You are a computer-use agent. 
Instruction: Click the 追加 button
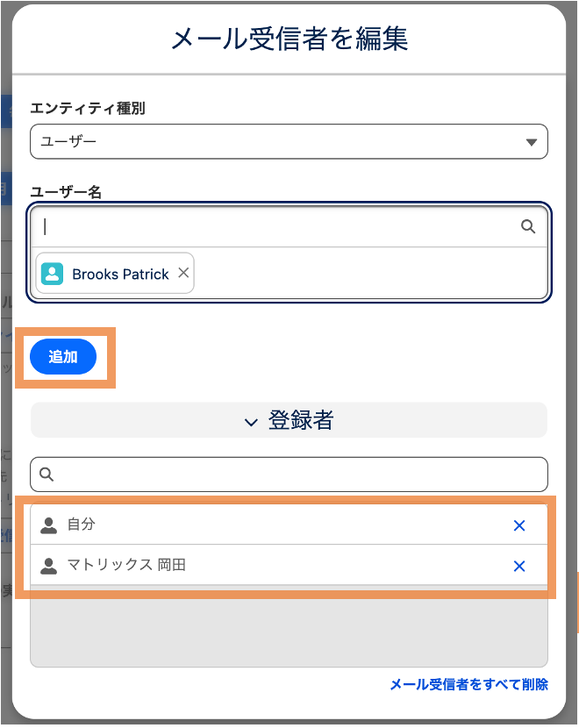click(x=63, y=357)
